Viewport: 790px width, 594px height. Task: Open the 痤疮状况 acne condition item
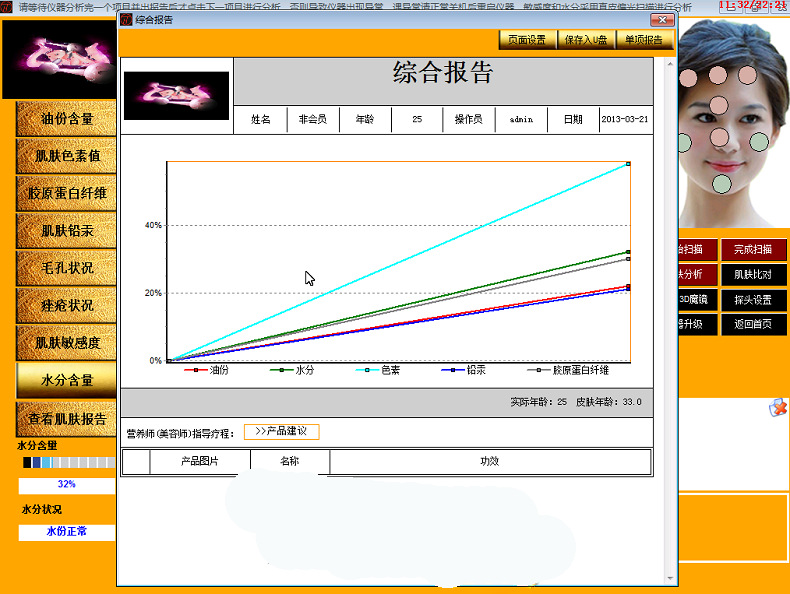67,305
